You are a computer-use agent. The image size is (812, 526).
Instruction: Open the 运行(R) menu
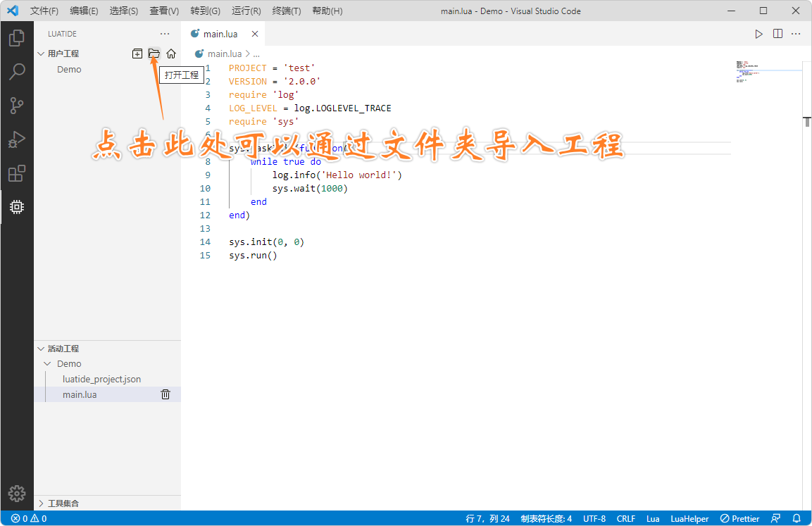[246, 11]
